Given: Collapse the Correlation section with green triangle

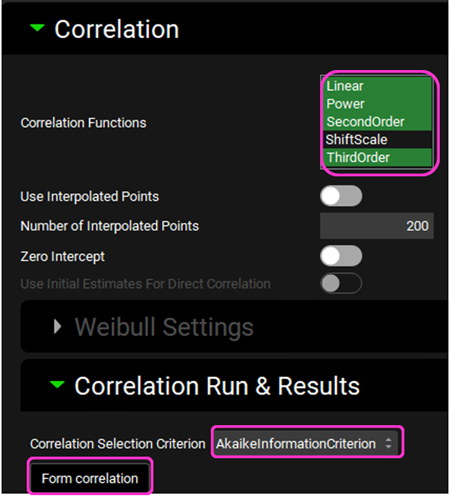Looking at the screenshot, I should (37, 28).
